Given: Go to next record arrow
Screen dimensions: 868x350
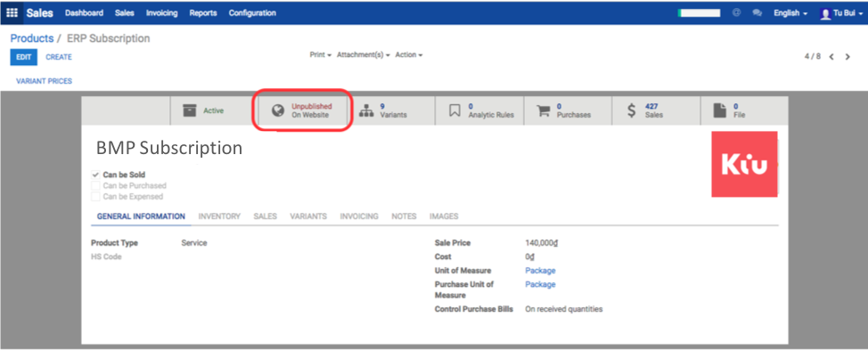Looking at the screenshot, I should pos(848,57).
